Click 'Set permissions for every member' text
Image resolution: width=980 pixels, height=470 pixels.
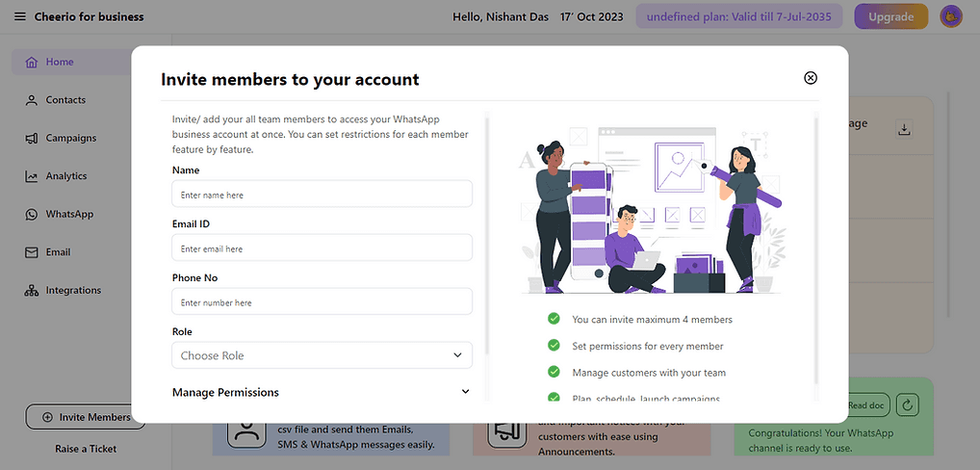(648, 347)
